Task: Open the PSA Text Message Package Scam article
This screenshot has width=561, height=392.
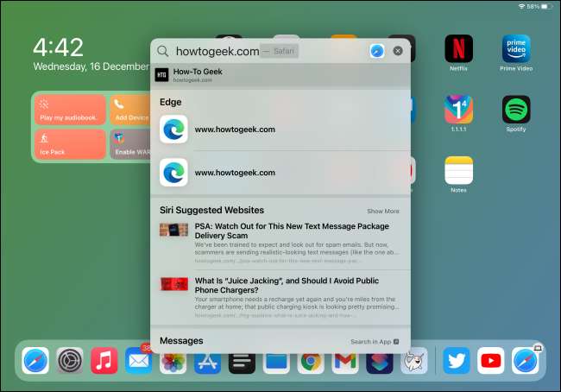Action: (x=280, y=243)
